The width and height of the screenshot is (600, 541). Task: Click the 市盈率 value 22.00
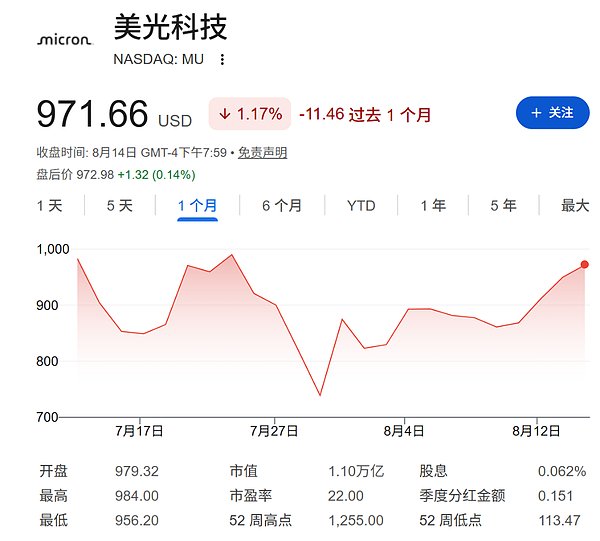[x=346, y=496]
